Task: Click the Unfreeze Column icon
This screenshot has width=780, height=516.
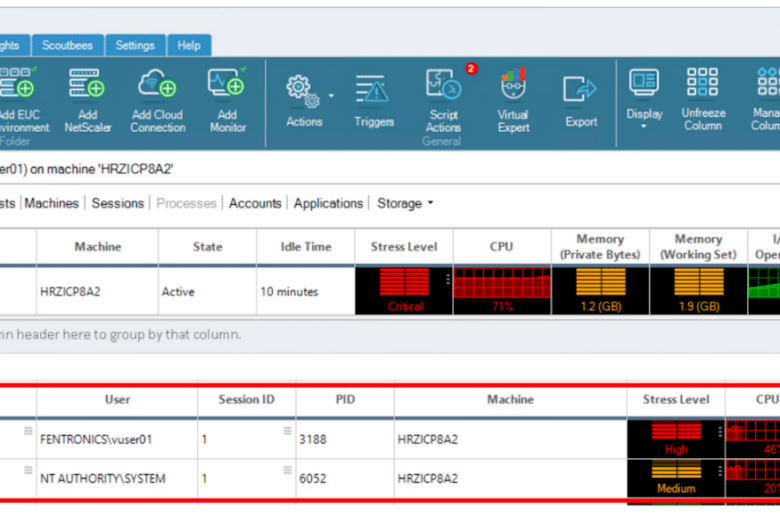Action: (x=702, y=82)
